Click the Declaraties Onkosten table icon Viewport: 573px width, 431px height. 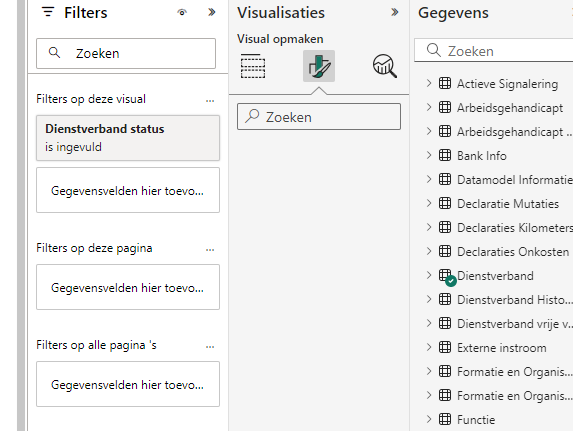pyautogui.click(x=445, y=252)
